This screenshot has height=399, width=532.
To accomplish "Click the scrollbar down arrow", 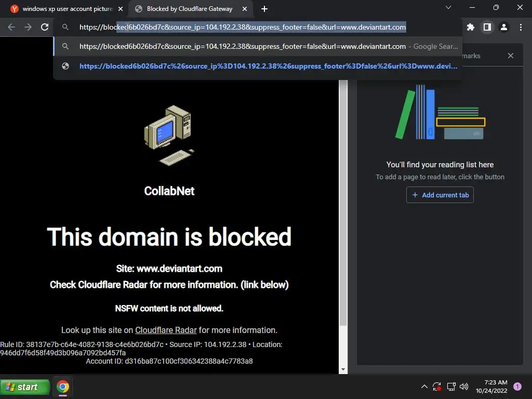I will click(343, 369).
